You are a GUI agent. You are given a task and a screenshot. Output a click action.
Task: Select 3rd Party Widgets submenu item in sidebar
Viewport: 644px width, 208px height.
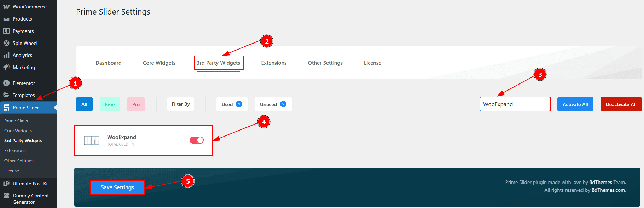(23, 140)
